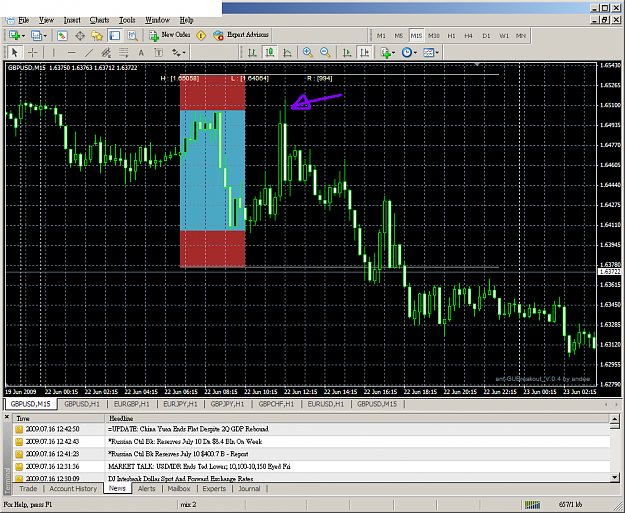This screenshot has height=513, width=625.
Task: Switch to Bar Chart mode
Action: coord(252,52)
